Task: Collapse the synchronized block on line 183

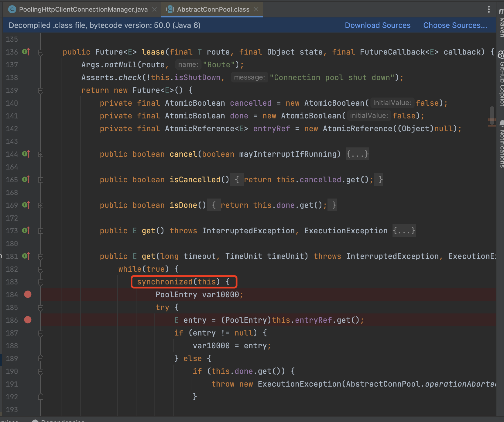Action: 41,282
